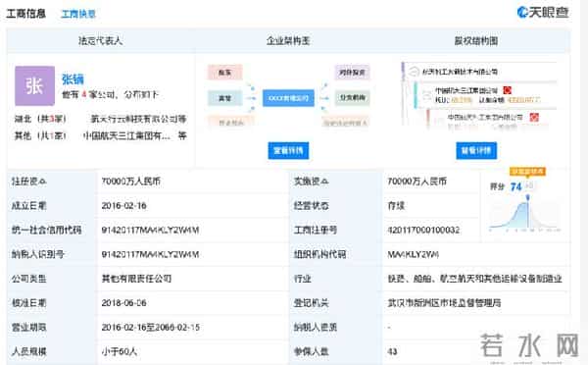588x365 pixels.
Task: Click the 对外投资 node in structure diagram
Action: (x=352, y=72)
